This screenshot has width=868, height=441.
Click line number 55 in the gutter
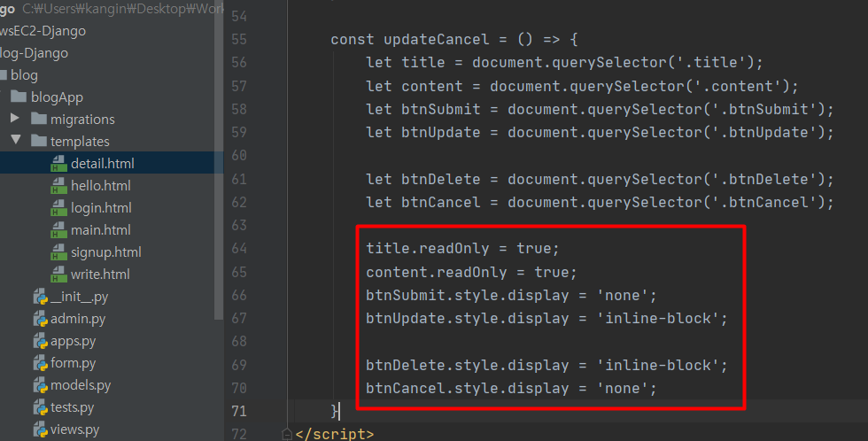pos(239,39)
